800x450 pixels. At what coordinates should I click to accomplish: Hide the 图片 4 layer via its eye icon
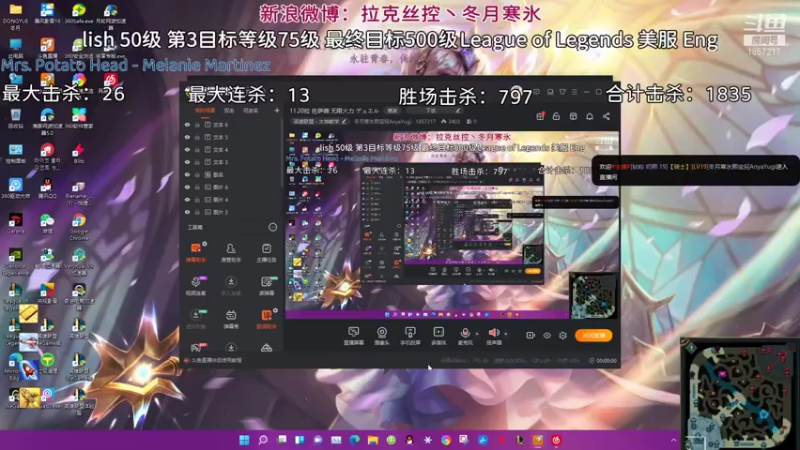(x=187, y=199)
